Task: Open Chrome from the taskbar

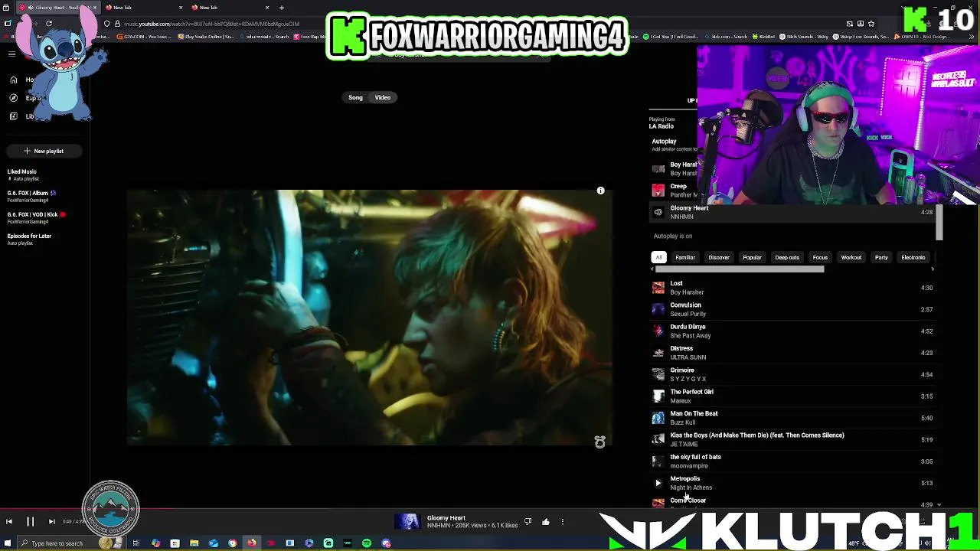Action: point(232,543)
